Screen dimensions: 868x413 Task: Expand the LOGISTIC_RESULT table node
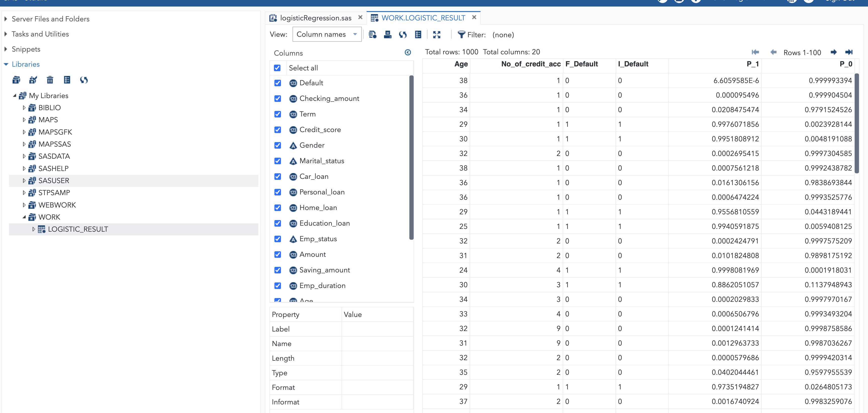click(33, 229)
